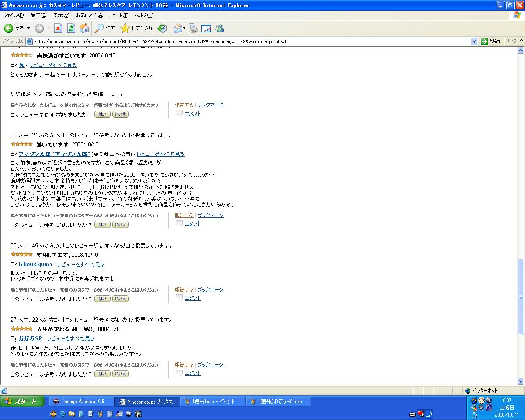Viewport: 525px width, 420px height.
Task: See all reviews by hikoukigumo
Action: (x=81, y=265)
